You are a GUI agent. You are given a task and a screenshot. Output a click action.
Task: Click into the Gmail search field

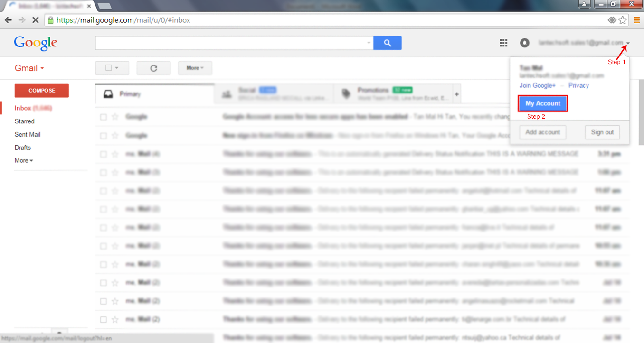231,43
